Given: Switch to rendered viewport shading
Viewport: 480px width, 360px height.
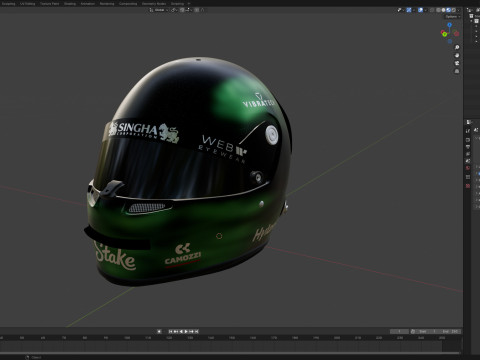Looking at the screenshot, I should 453,10.
